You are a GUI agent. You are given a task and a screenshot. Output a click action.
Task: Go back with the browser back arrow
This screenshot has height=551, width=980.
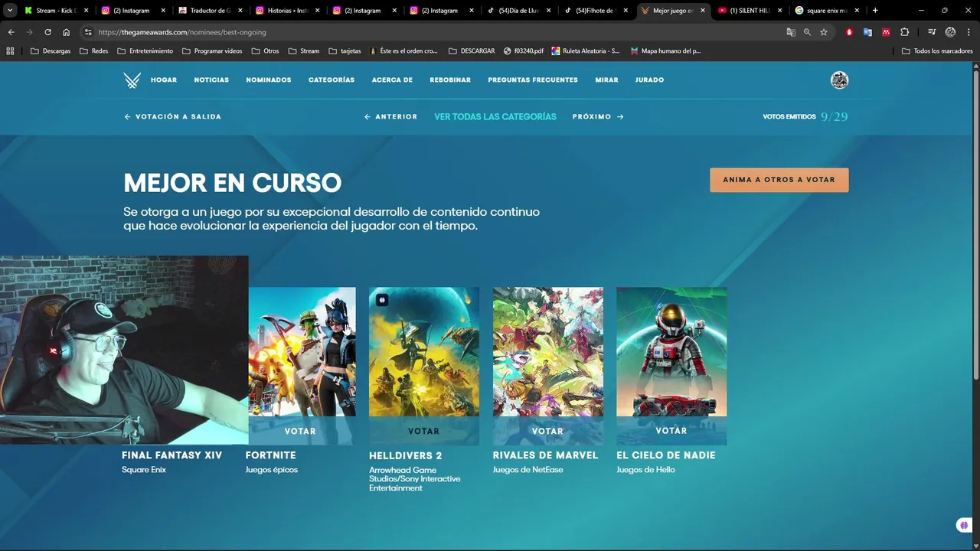point(11,32)
